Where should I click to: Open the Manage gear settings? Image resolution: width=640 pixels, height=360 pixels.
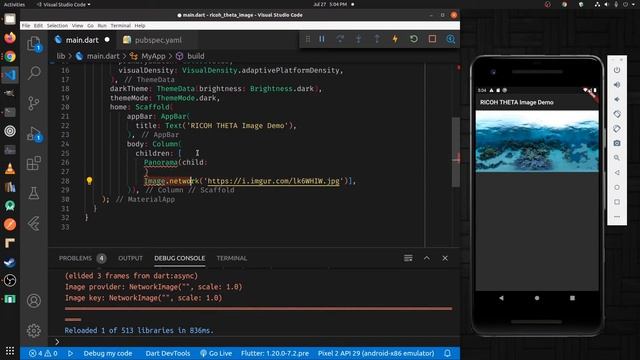pos(34,330)
